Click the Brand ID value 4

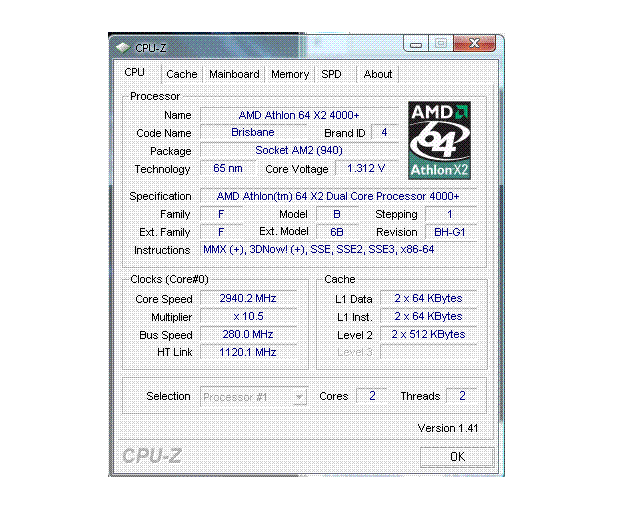click(384, 132)
